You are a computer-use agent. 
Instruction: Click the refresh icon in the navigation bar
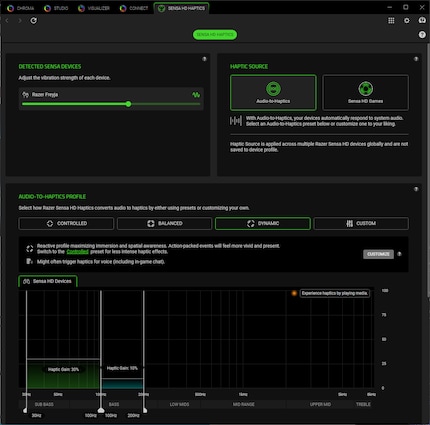(x=33, y=21)
